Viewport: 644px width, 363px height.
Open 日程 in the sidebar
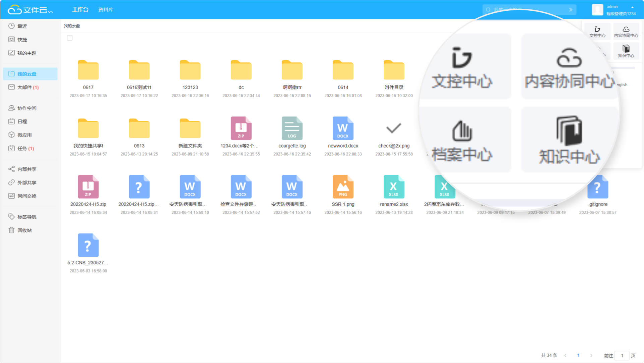[22, 121]
